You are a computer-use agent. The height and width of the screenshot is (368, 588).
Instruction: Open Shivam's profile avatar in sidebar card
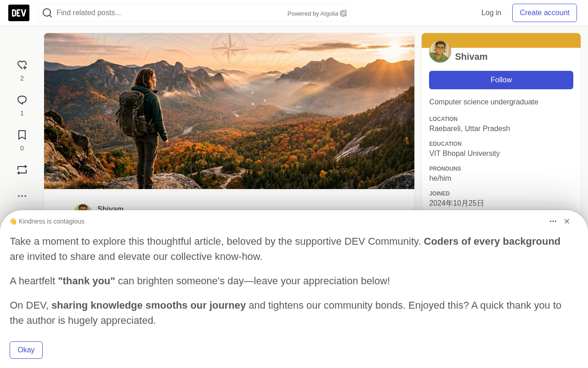pos(440,52)
